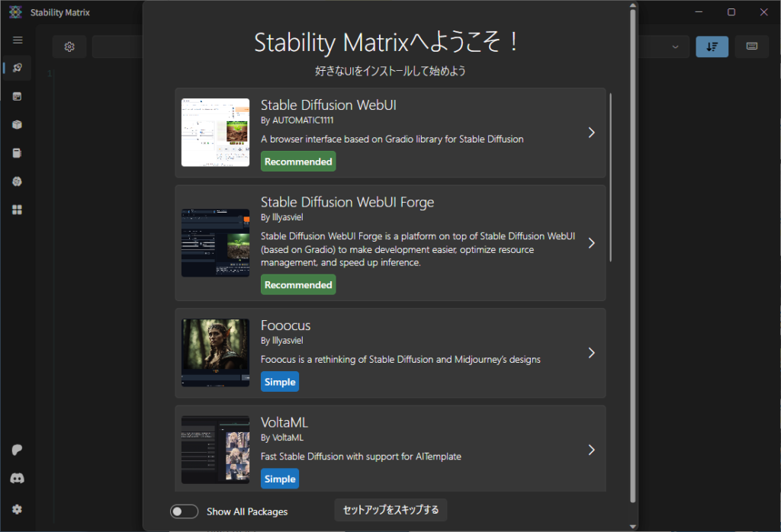Viewport: 781px width, 532px height.
Task: Open the Inference image sidebar icon
Action: pyautogui.click(x=18, y=97)
